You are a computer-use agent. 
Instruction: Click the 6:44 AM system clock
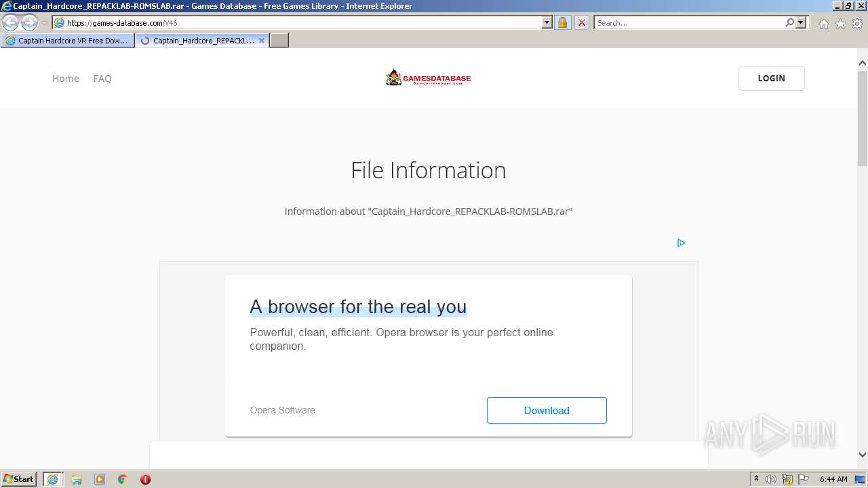(833, 479)
